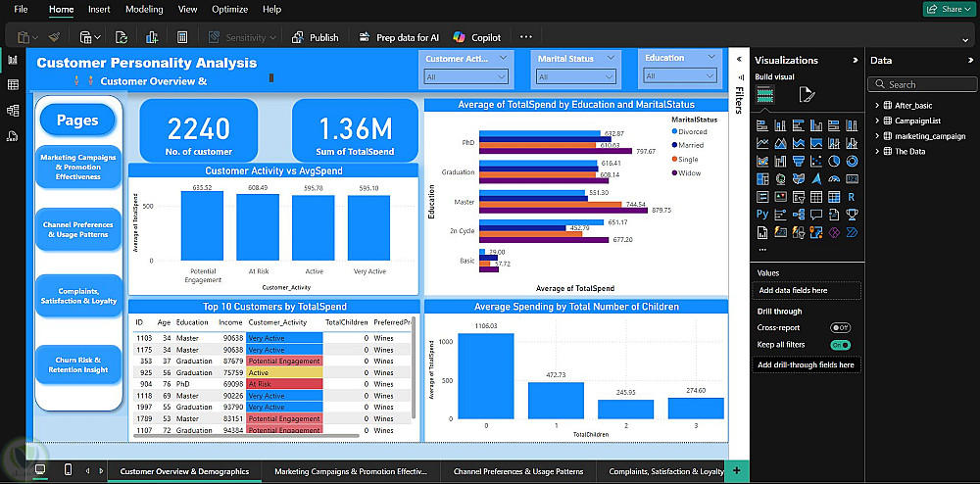The height and width of the screenshot is (484, 980).
Task: Toggle the Keep all filters switch
Action: (x=840, y=345)
